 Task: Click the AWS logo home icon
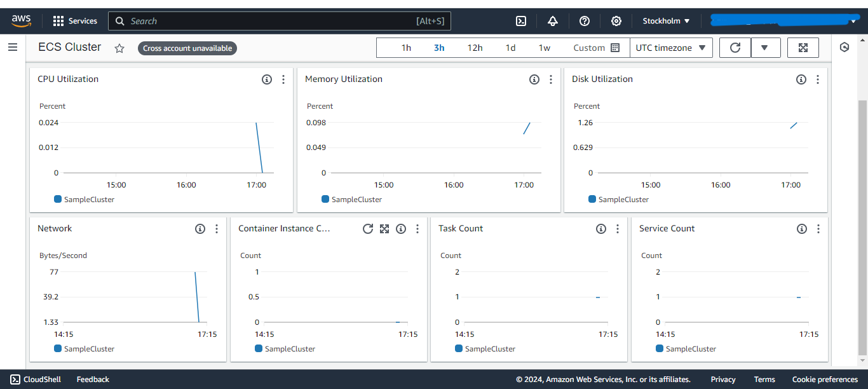click(x=21, y=21)
